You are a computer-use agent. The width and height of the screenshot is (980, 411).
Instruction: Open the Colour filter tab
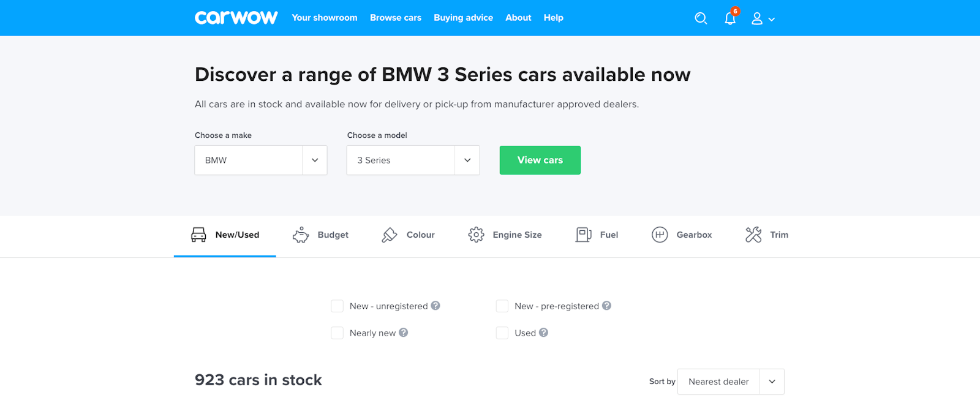point(408,235)
